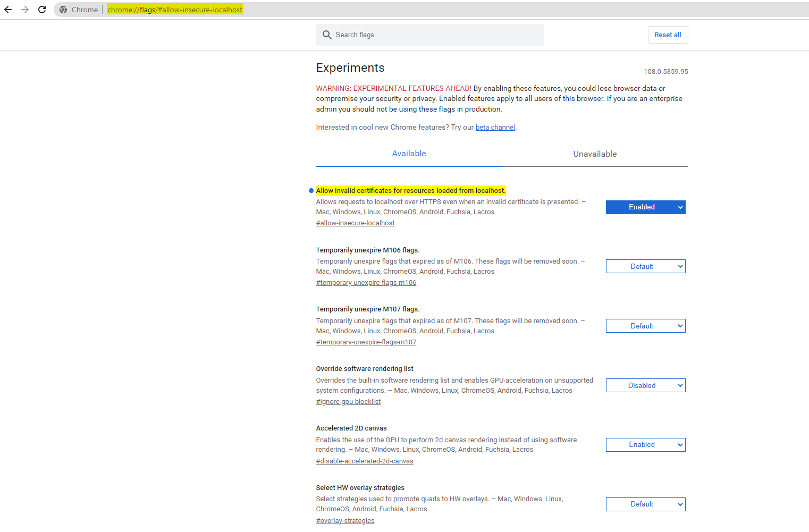Click the Reset all button

[668, 35]
